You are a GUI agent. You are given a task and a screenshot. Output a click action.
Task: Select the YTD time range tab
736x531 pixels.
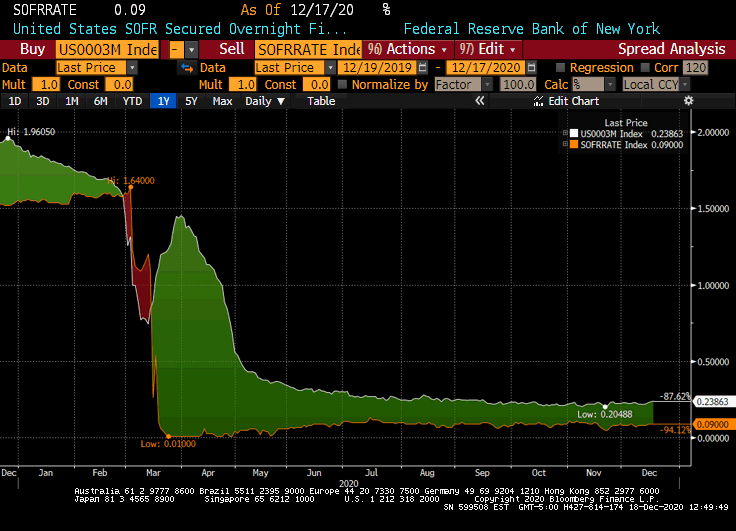132,101
